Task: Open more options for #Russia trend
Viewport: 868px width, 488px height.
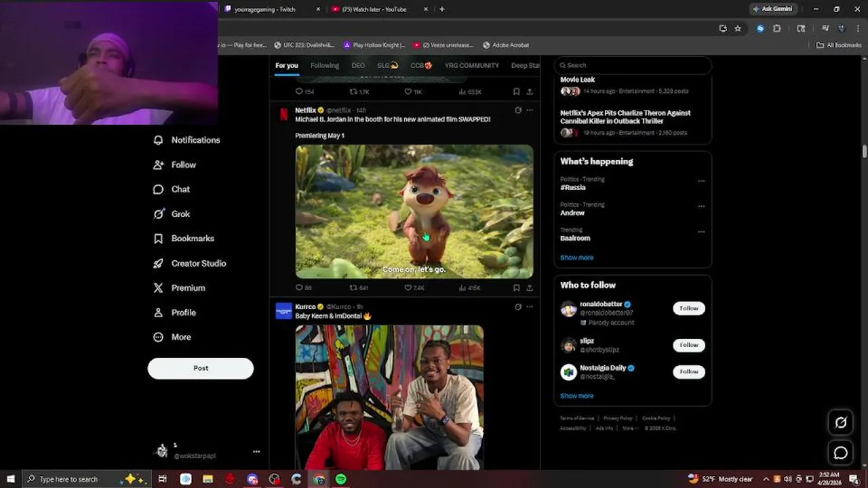Action: click(701, 181)
